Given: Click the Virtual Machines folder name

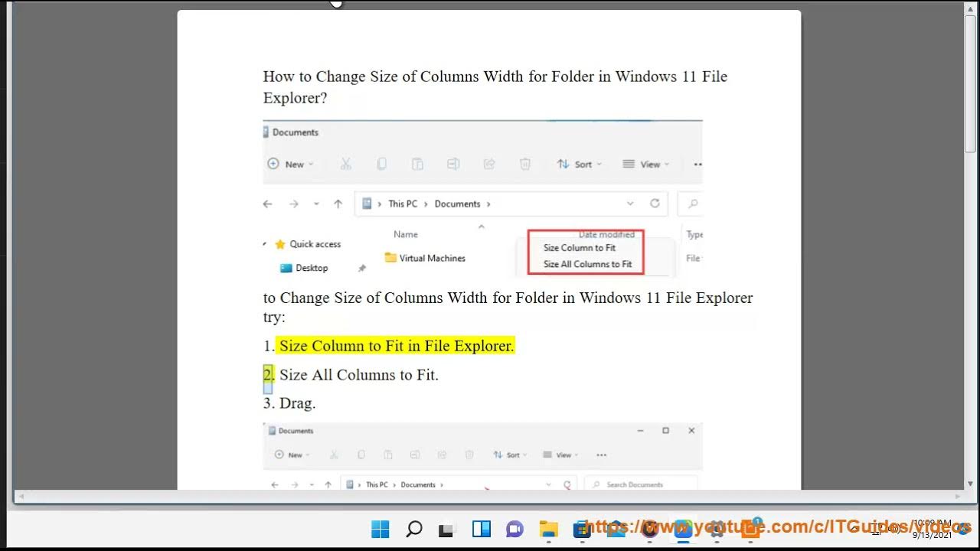Looking at the screenshot, I should pyautogui.click(x=433, y=258).
